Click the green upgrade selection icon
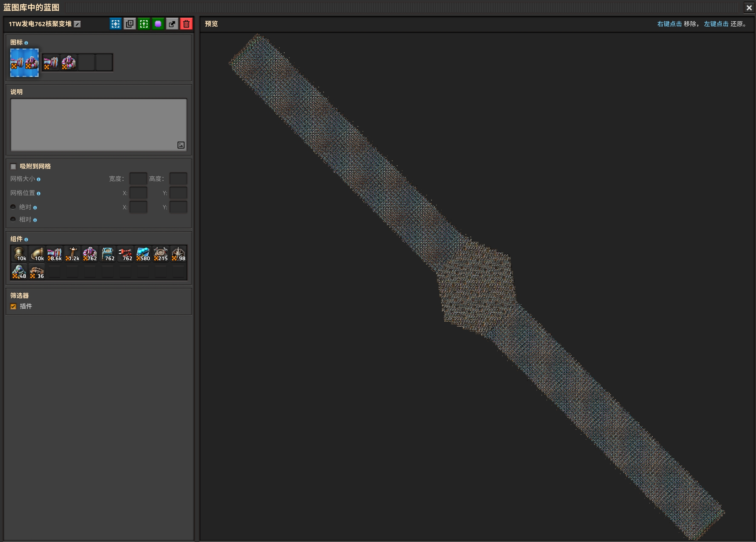The height and width of the screenshot is (542, 756). point(144,24)
